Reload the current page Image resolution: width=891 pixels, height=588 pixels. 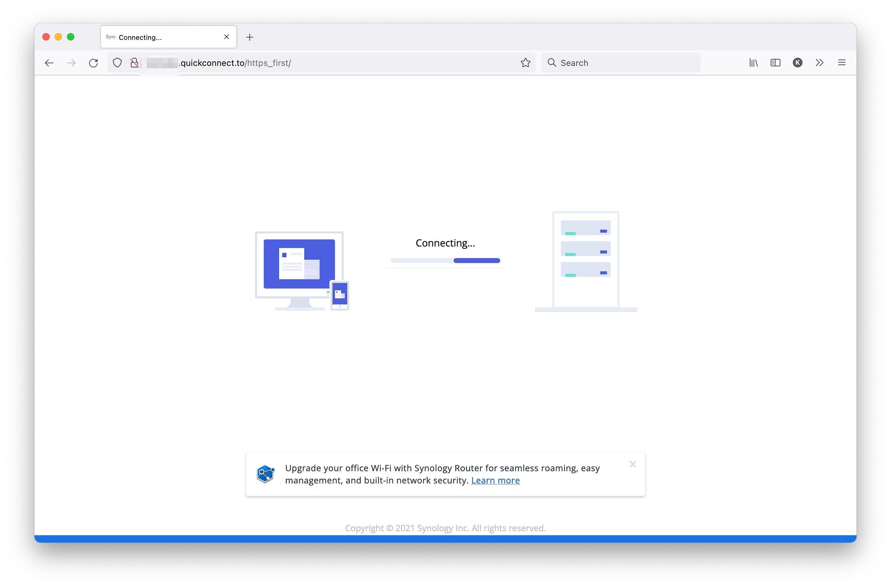pyautogui.click(x=94, y=63)
